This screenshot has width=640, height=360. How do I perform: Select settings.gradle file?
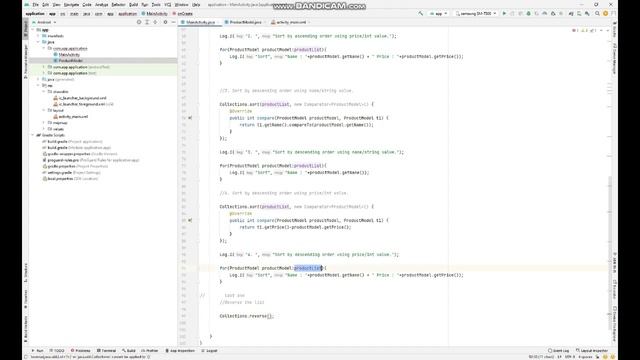[70, 172]
